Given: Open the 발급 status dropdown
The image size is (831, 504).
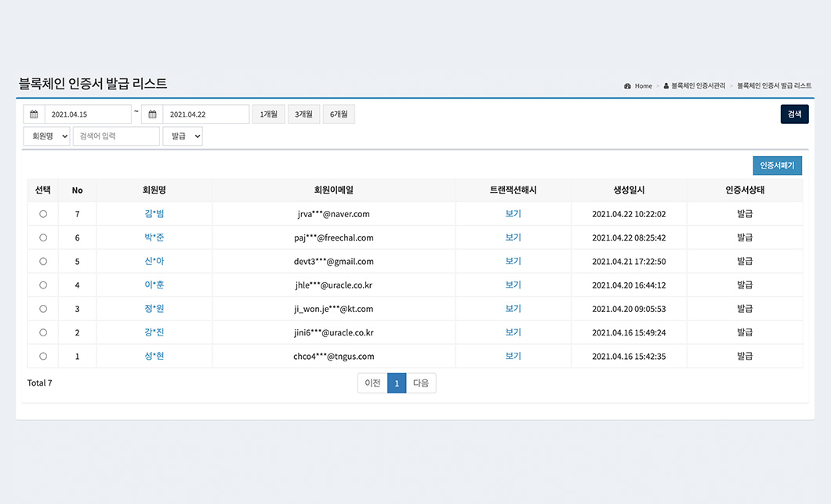Looking at the screenshot, I should pos(183,136).
